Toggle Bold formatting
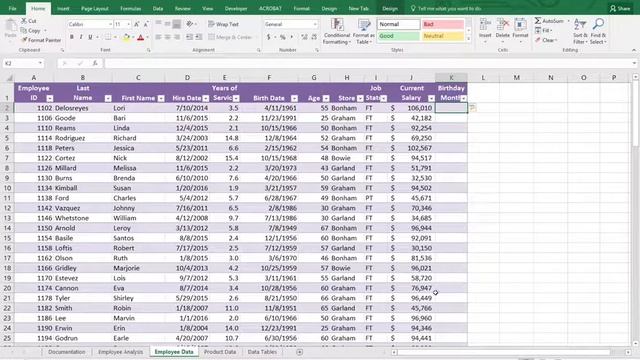The width and height of the screenshot is (640, 360). pyautogui.click(x=72, y=37)
